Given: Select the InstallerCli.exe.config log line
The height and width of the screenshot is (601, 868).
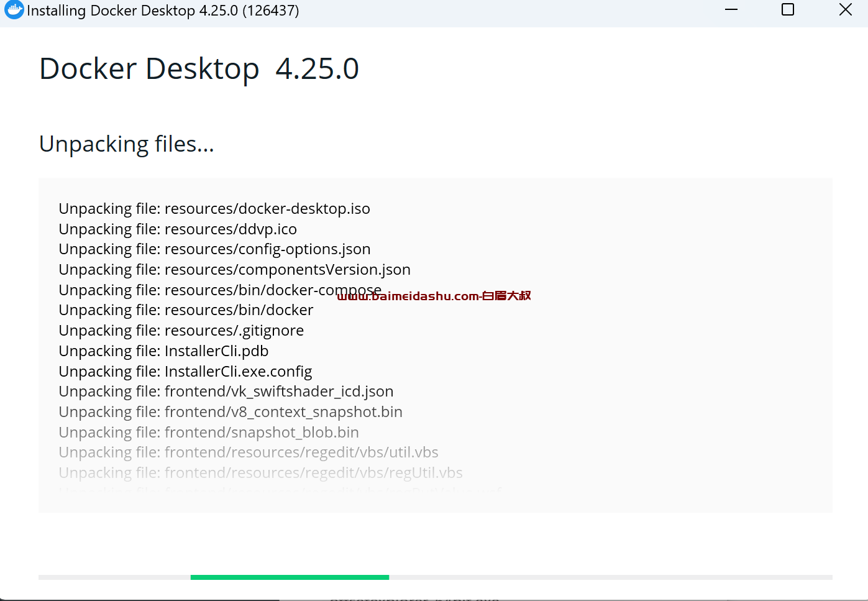Looking at the screenshot, I should 185,372.
